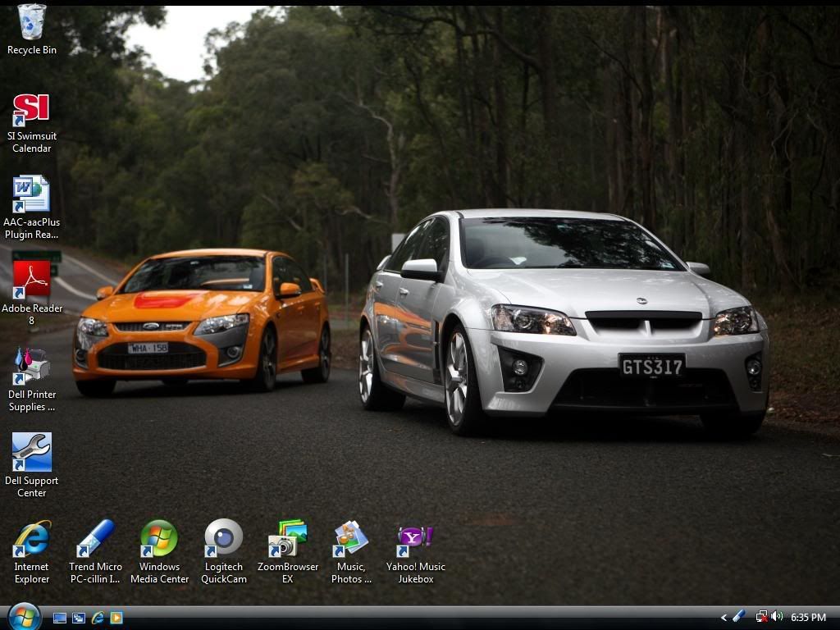Screen dimensions: 840x630
Task: Launch Internet Explorer from the desktop
Action: [32, 539]
